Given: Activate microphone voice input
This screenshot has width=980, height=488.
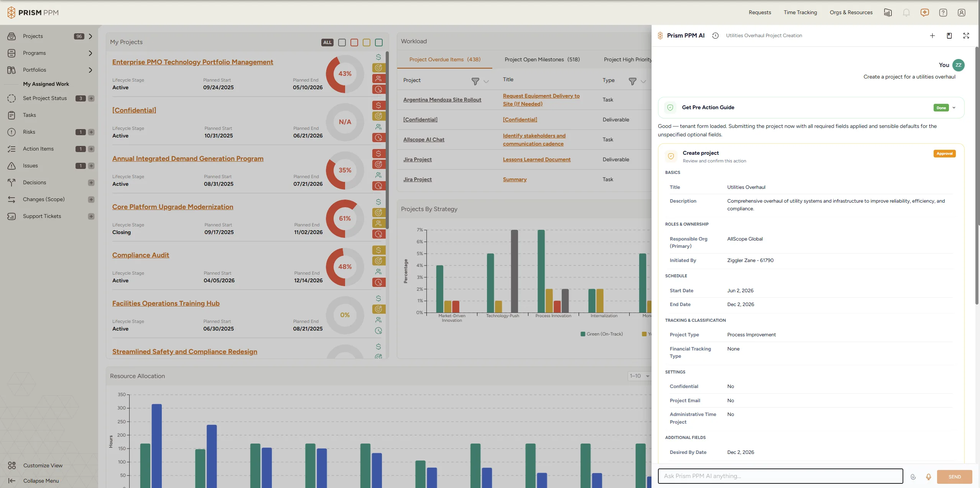Looking at the screenshot, I should pyautogui.click(x=928, y=477).
